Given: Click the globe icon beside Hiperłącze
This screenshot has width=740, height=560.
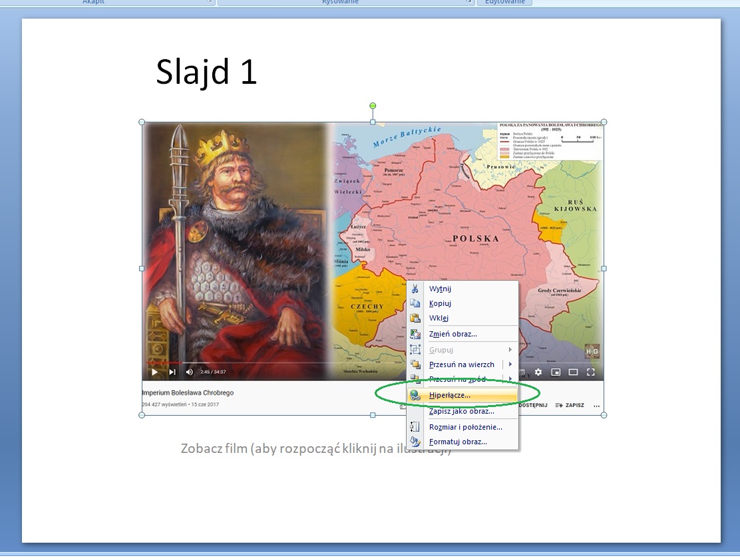Looking at the screenshot, I should pos(415,395).
